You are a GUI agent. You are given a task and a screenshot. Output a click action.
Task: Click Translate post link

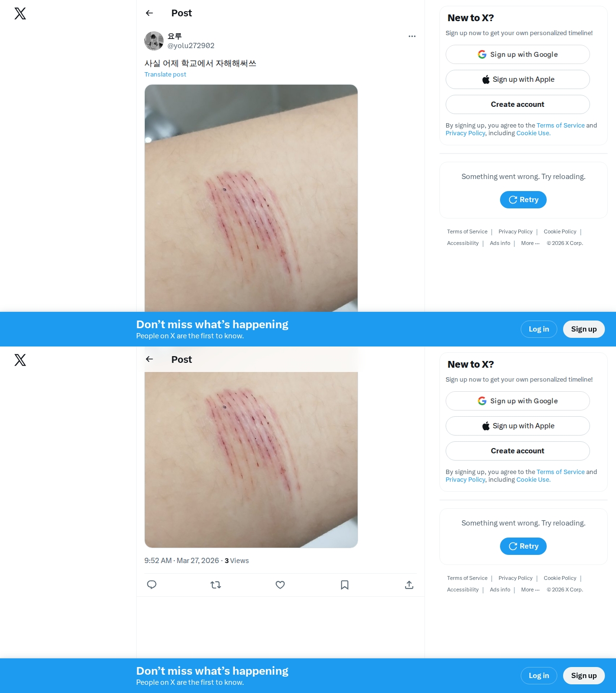click(165, 75)
